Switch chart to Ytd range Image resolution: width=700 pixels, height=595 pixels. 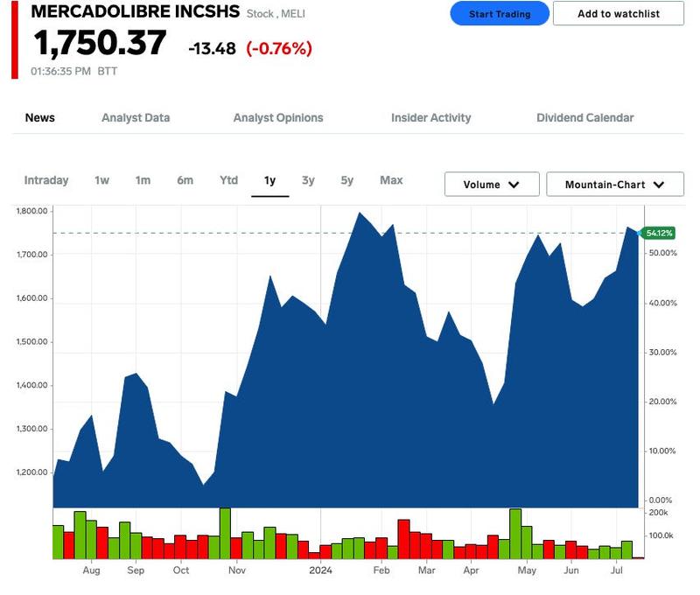click(x=228, y=180)
